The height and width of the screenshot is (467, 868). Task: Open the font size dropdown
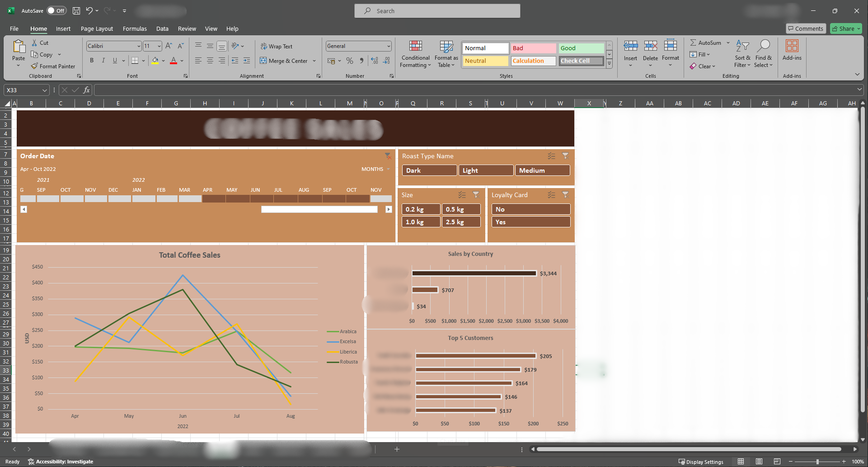pos(159,46)
